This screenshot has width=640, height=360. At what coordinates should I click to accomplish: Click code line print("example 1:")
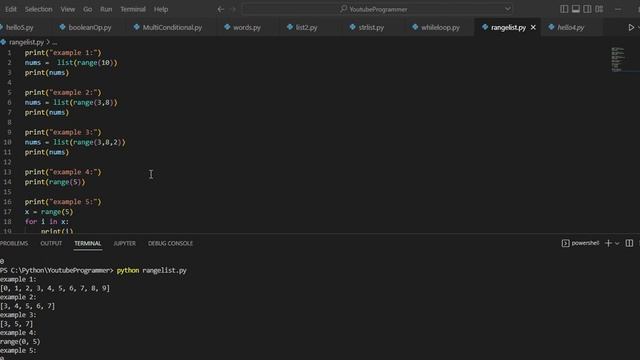(x=63, y=53)
